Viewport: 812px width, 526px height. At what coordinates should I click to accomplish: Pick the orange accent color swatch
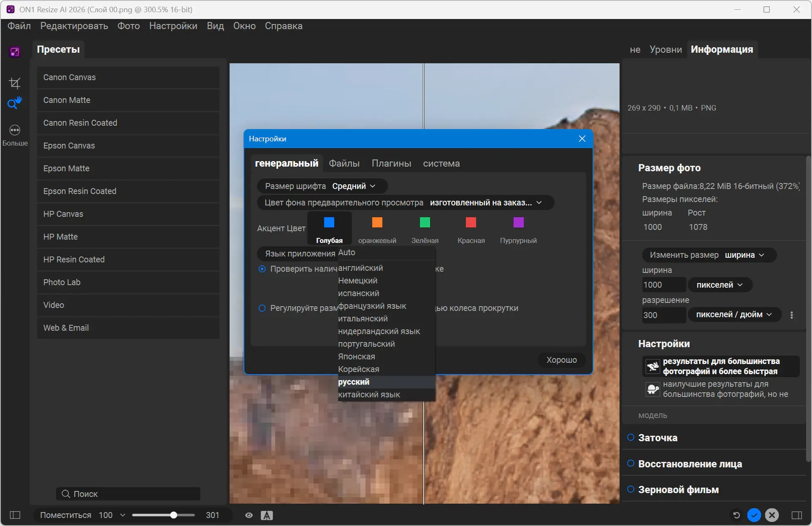(x=377, y=222)
